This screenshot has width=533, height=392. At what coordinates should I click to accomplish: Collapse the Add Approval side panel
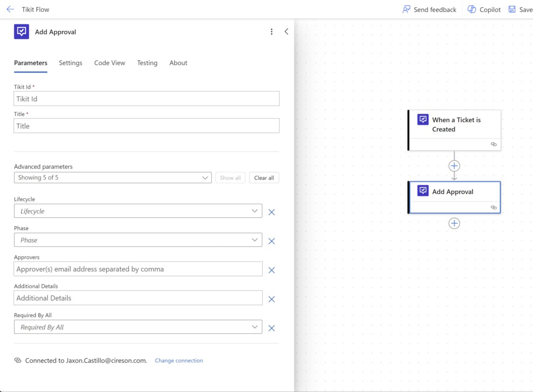point(286,32)
